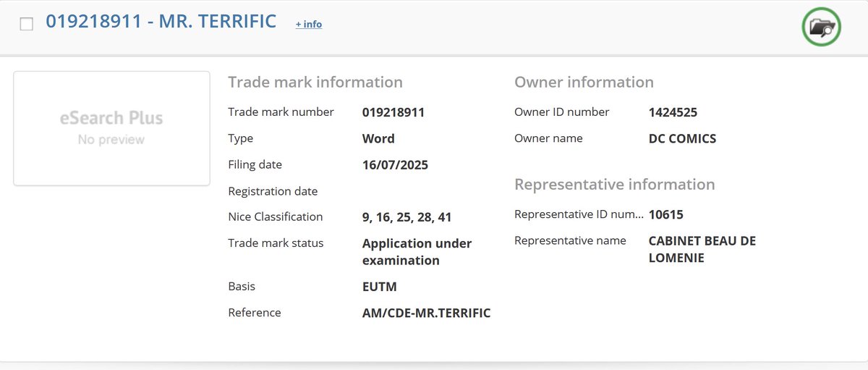Viewport: 868px width, 370px height.
Task: Click the Trade mark status label
Action: tap(276, 243)
